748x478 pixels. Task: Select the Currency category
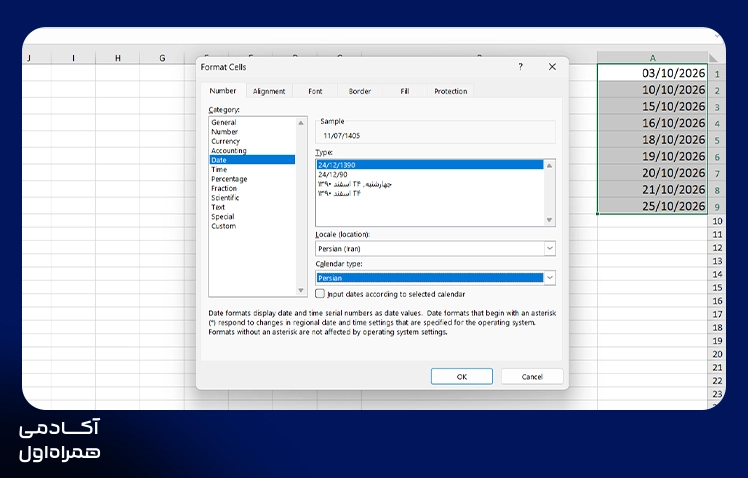(x=252, y=141)
